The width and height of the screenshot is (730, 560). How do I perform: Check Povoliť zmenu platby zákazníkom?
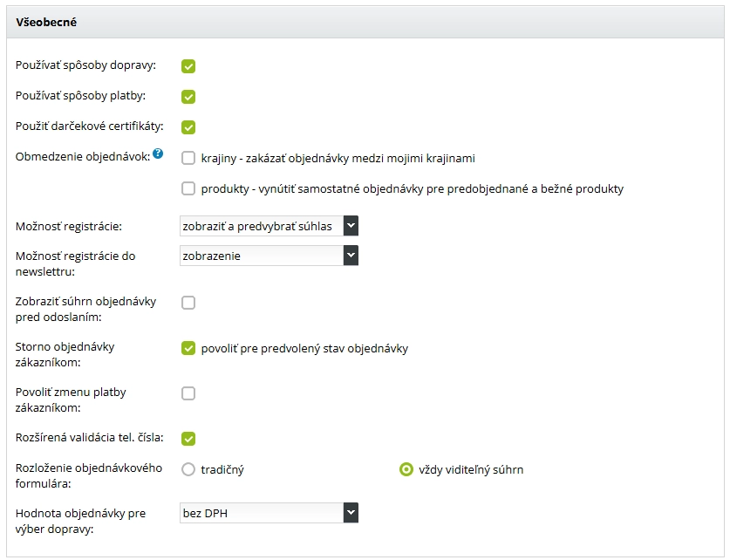(x=188, y=393)
